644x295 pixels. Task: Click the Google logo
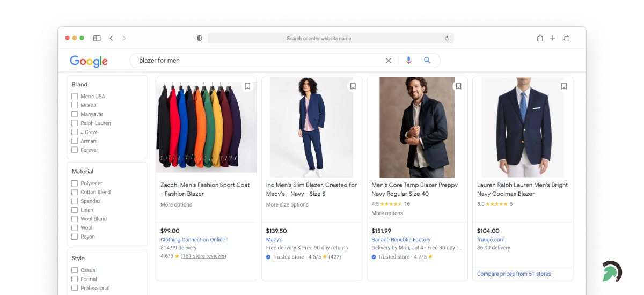89,61
